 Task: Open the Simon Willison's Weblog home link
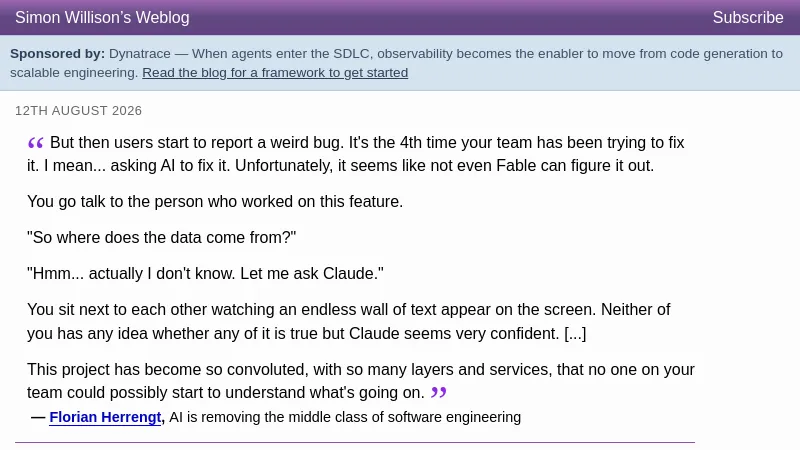(x=102, y=17)
